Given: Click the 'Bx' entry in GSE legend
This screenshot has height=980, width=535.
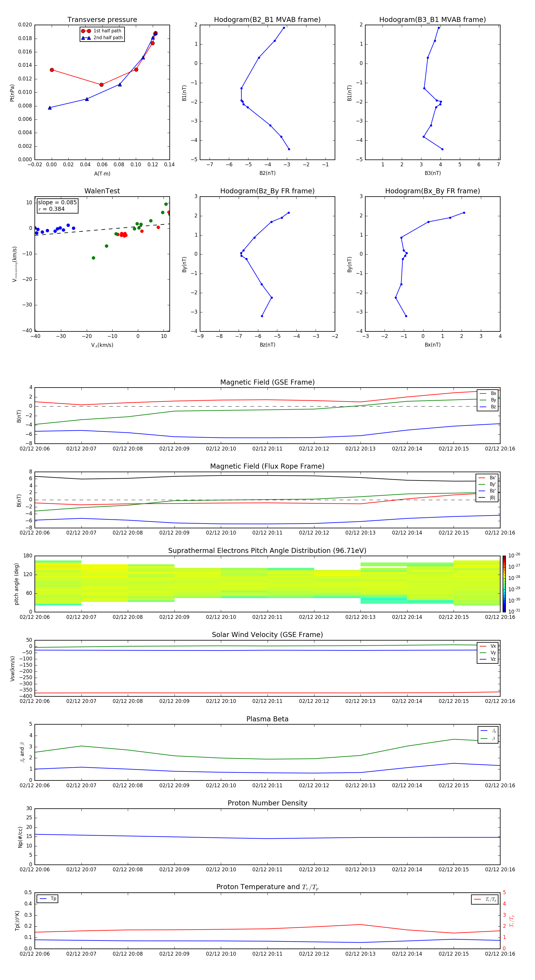Looking at the screenshot, I should (x=488, y=393).
